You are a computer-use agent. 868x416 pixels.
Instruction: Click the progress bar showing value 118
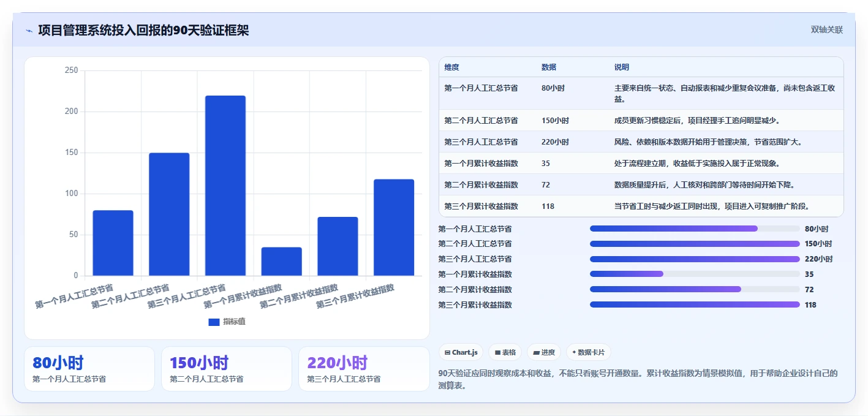click(695, 304)
